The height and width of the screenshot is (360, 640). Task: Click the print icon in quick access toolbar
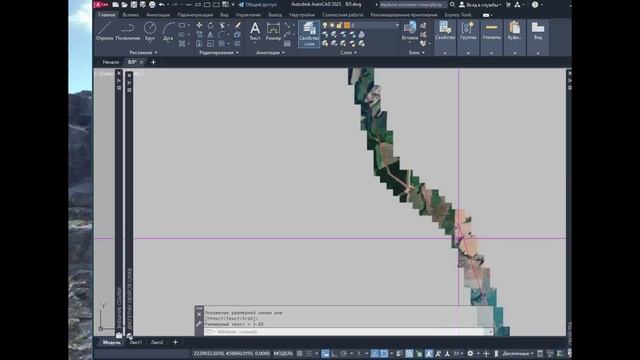(x=152, y=4)
